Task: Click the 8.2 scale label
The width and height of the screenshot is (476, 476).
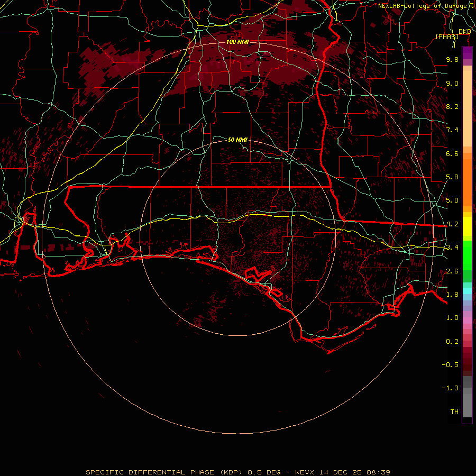Action: click(452, 106)
